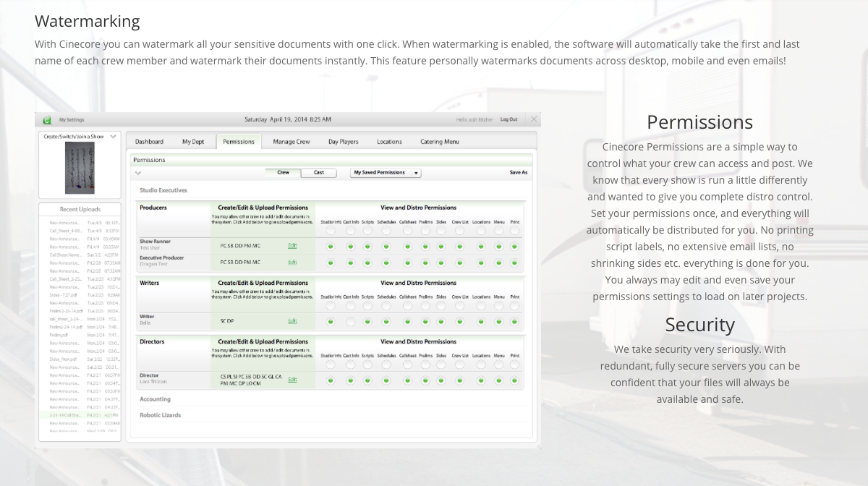Viewport: 868px width, 486px height.
Task: Select the Permissions tab
Action: (239, 142)
